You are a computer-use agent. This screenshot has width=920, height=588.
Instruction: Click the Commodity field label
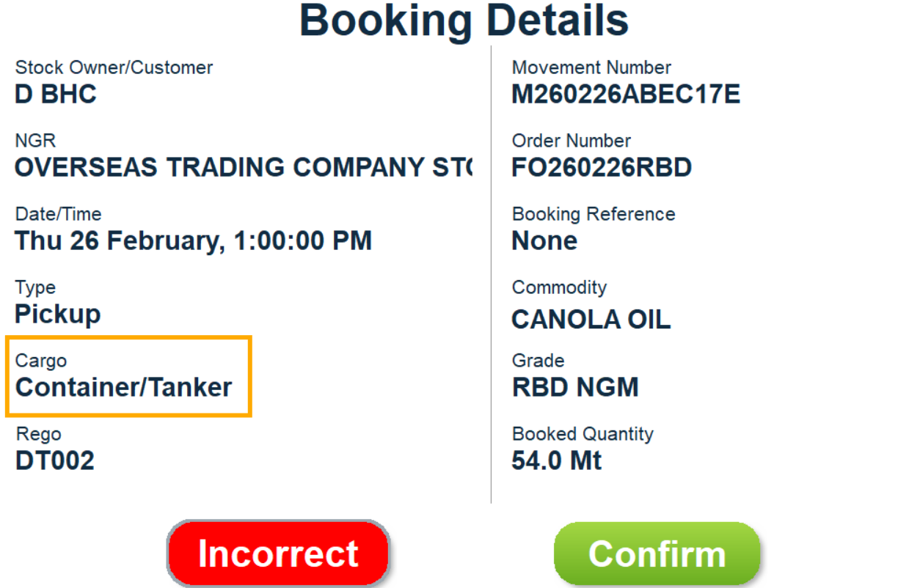pos(559,287)
